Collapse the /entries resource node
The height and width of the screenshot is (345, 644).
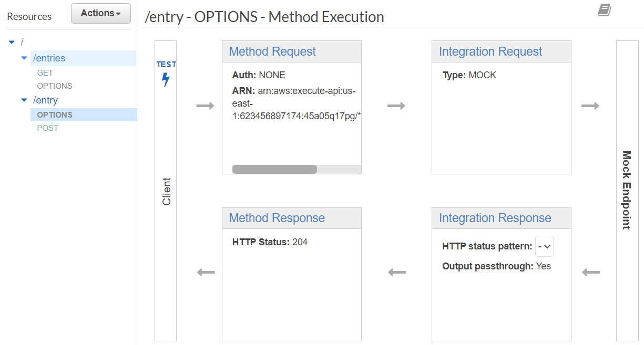coord(24,58)
